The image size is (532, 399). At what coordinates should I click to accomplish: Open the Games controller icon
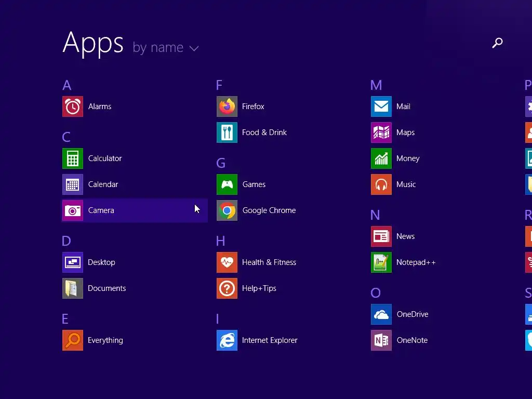[227, 184]
